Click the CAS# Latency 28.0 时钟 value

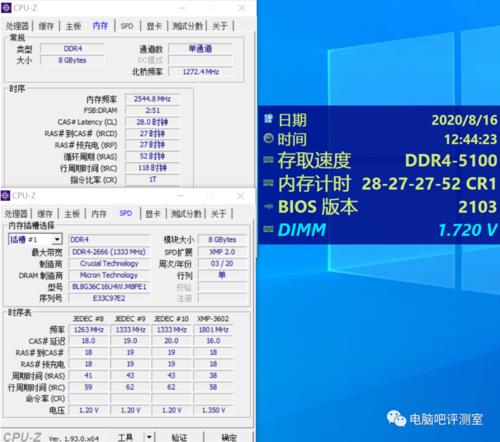point(152,122)
